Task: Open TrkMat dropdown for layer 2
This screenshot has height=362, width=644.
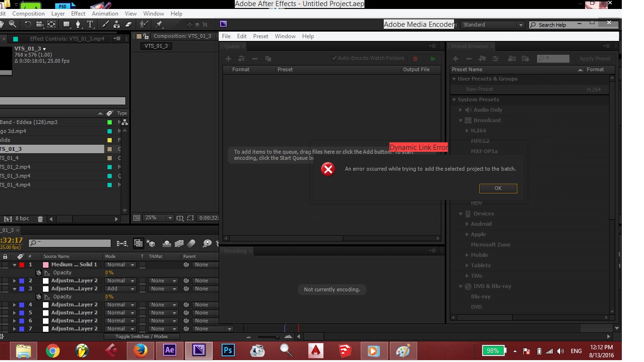Action: coord(163,280)
